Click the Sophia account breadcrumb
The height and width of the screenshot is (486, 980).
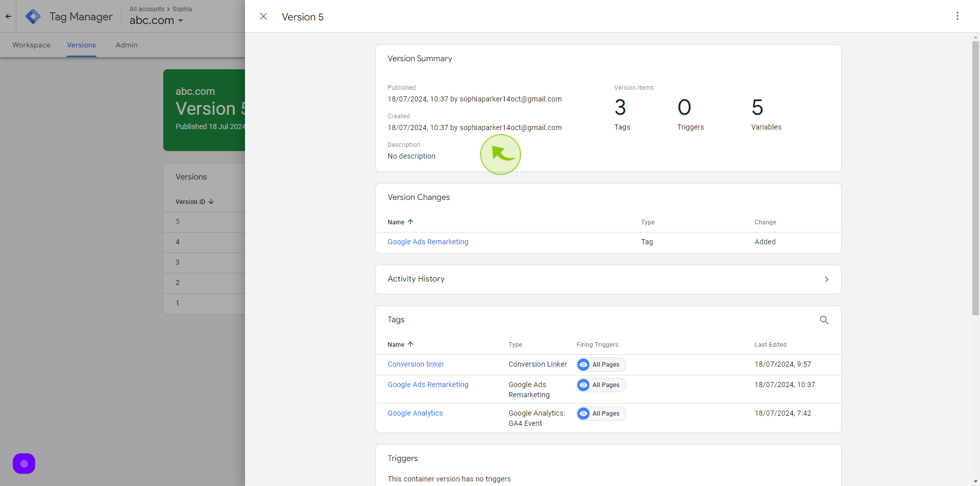tap(182, 9)
